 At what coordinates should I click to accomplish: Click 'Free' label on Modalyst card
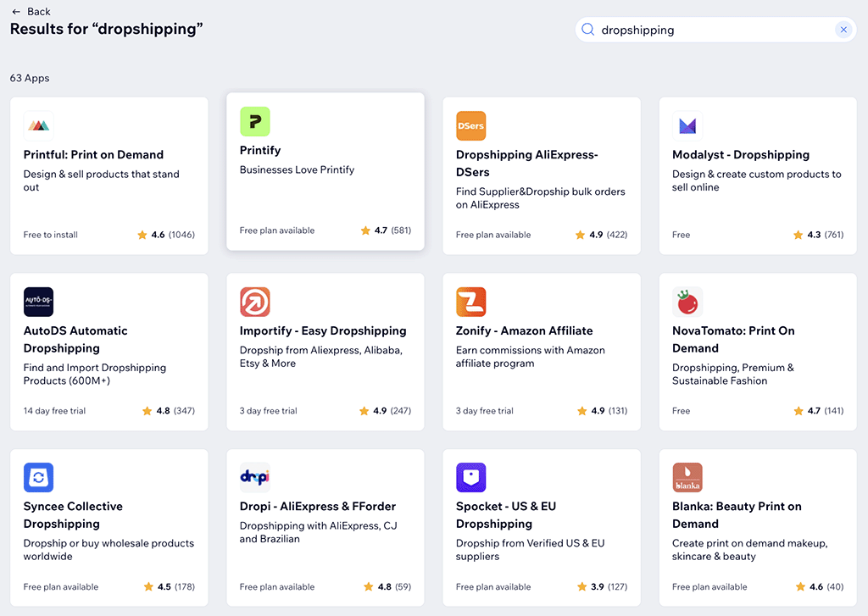[x=681, y=235]
